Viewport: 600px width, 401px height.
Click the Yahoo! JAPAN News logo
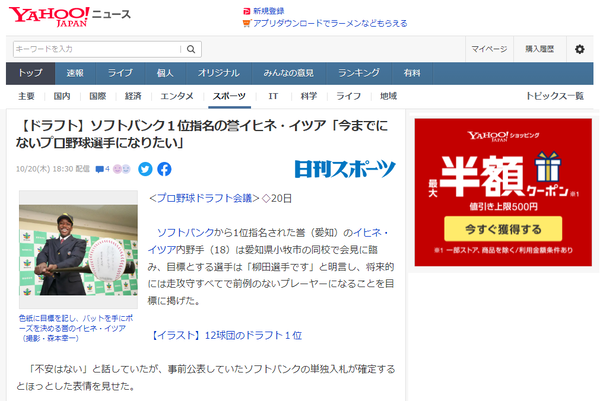click(70, 16)
